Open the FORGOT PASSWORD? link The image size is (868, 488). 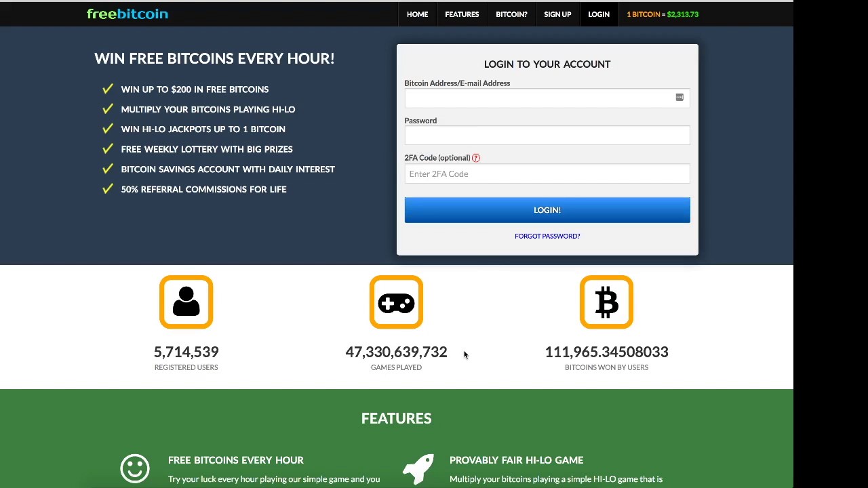coord(547,236)
